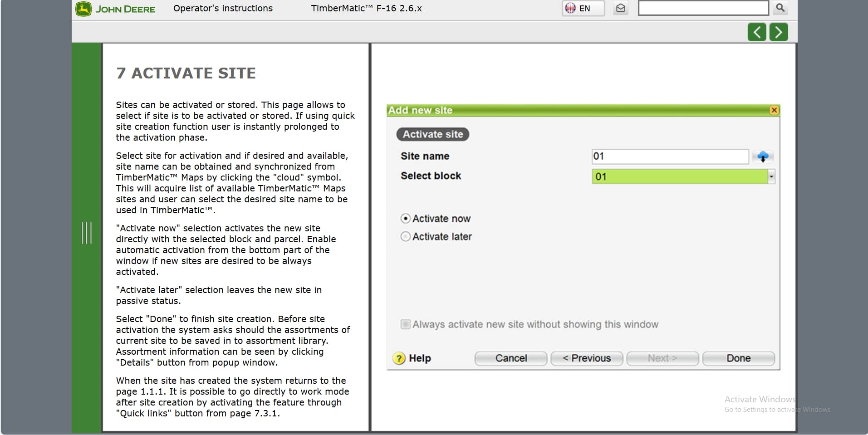Viewport: 868px width, 435px height.
Task: Click the green sidebar handle with three bars
Action: pos(87,233)
